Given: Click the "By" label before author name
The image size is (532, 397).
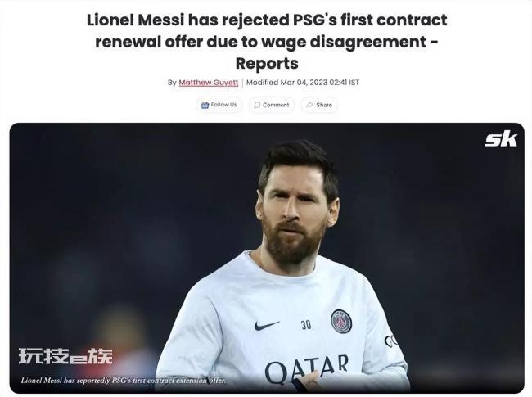Looking at the screenshot, I should click(x=172, y=83).
